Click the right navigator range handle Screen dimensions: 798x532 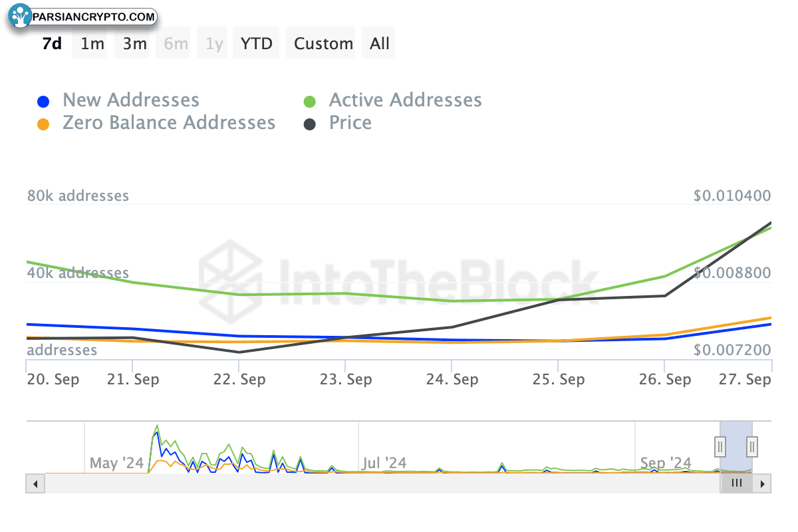point(752,446)
